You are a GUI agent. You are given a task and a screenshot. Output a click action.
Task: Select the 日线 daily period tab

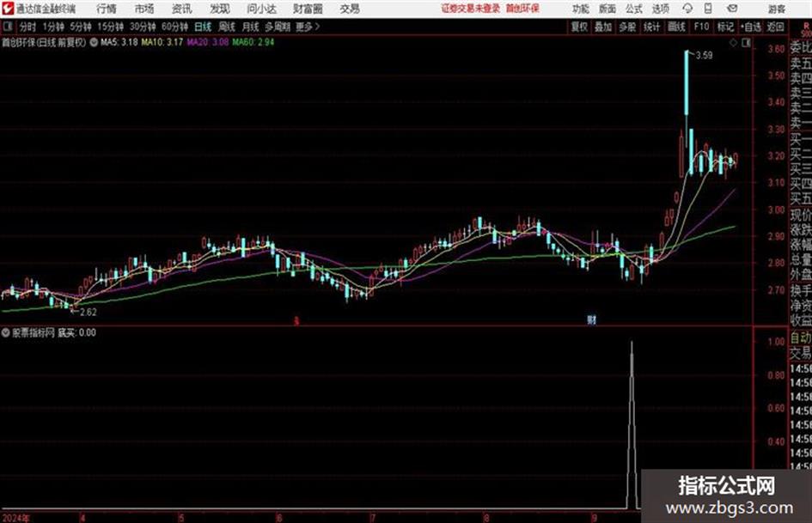point(203,27)
